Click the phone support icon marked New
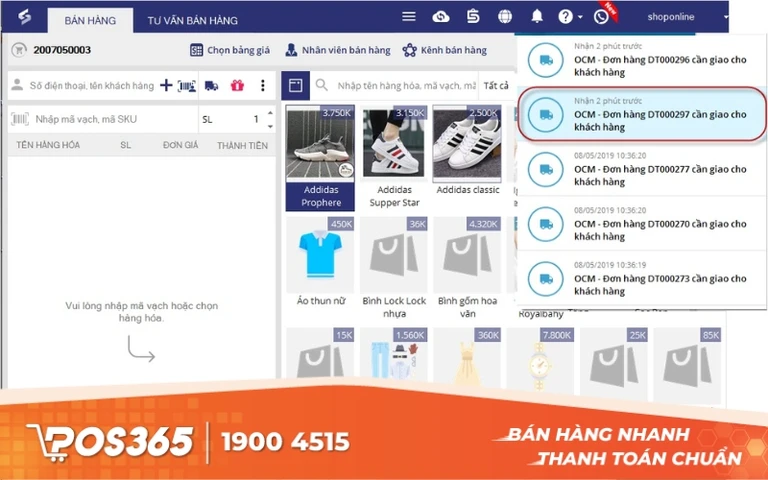 [x=601, y=17]
